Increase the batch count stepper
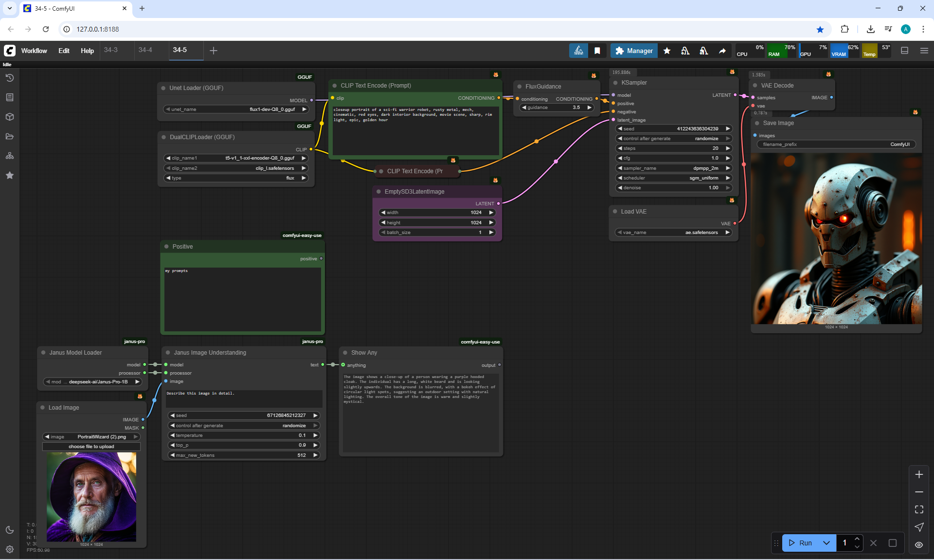The width and height of the screenshot is (934, 560). coord(857,539)
